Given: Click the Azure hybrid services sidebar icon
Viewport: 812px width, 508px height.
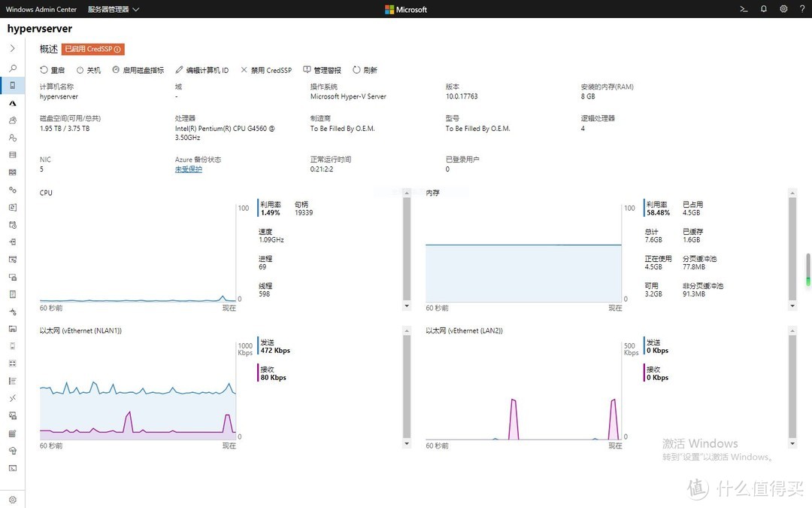Looking at the screenshot, I should coord(13,103).
